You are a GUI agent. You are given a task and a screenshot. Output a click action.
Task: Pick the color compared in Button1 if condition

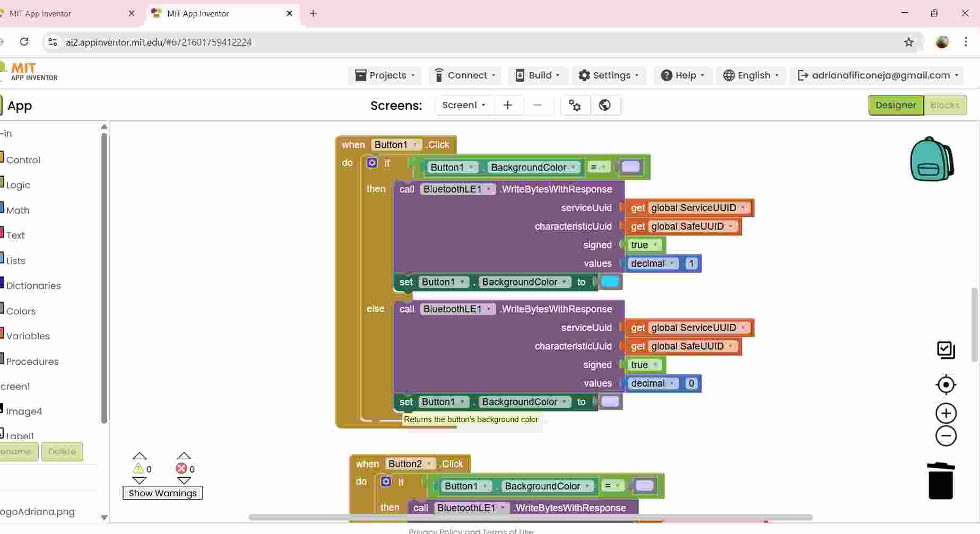tap(630, 167)
